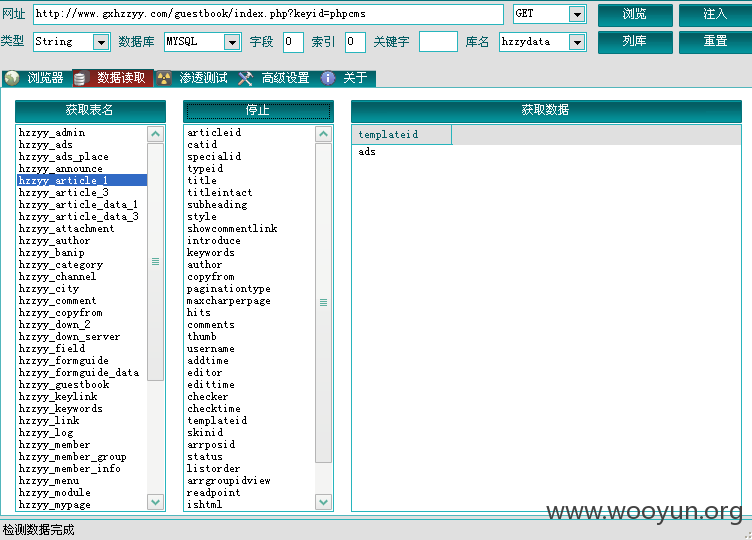Expand the String type dropdown

pyautogui.click(x=101, y=42)
